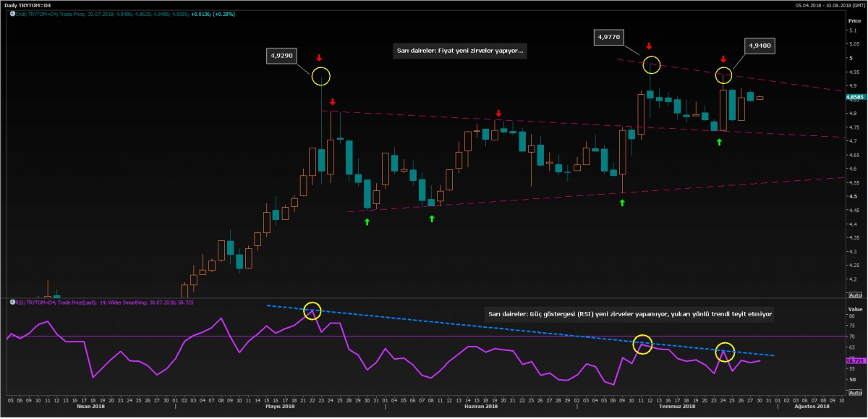The width and height of the screenshot is (868, 419).
Task: Click the last green arrow below July candles
Action: 719,143
